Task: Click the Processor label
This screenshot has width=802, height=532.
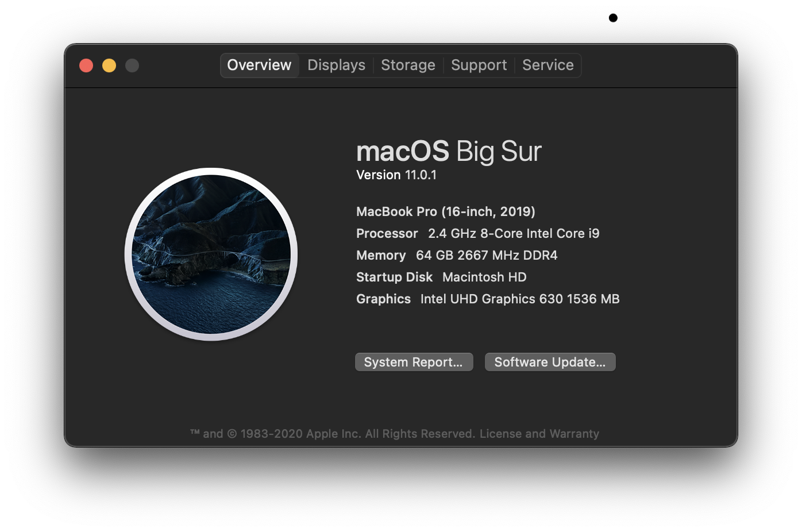Action: tap(387, 233)
